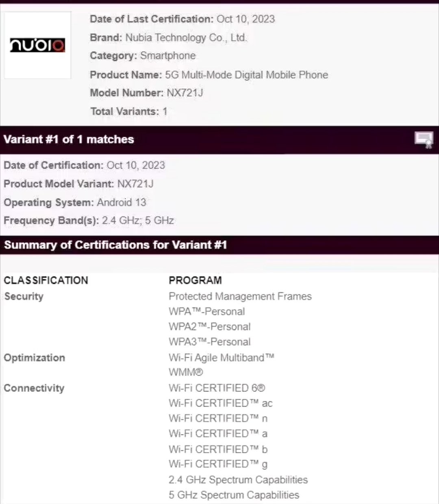439x504 pixels.
Task: Click the Optimization classification heading
Action: coord(35,358)
